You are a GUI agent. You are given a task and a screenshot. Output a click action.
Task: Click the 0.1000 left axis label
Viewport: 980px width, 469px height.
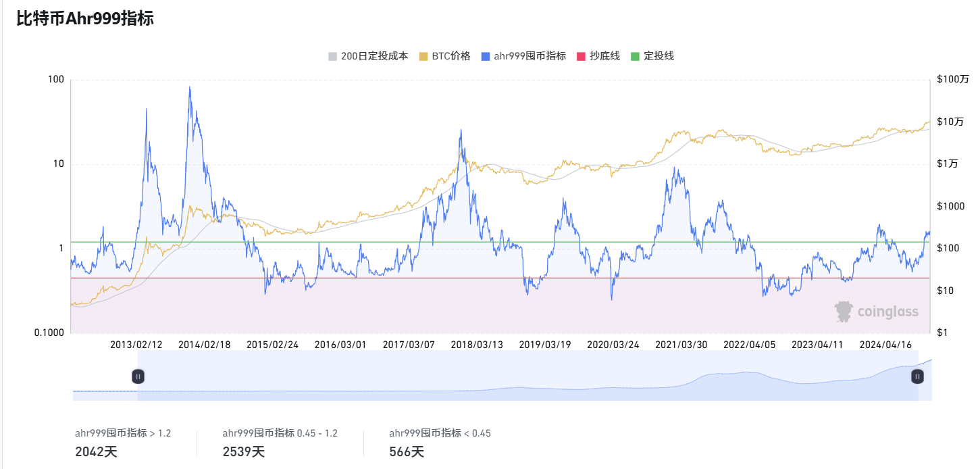pyautogui.click(x=51, y=332)
